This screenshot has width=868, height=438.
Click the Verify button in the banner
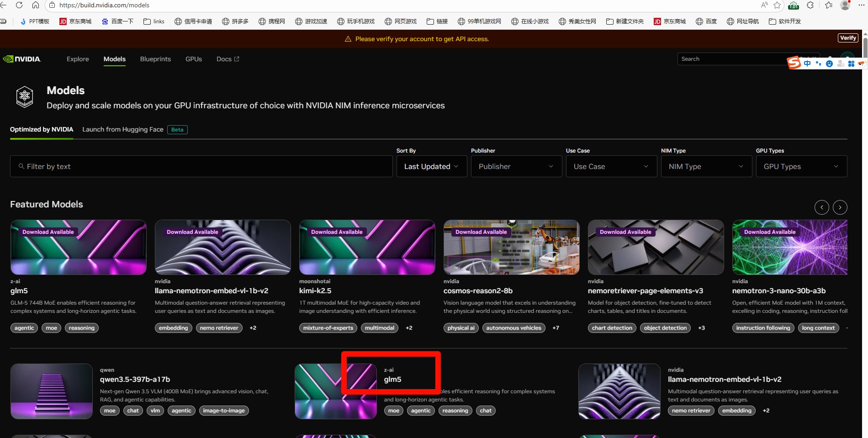[848, 38]
